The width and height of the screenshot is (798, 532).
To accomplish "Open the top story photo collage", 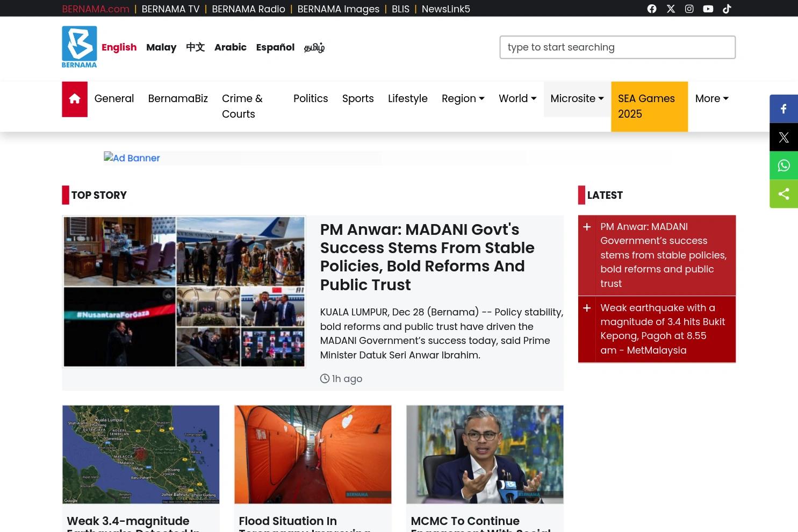I will 184,292.
